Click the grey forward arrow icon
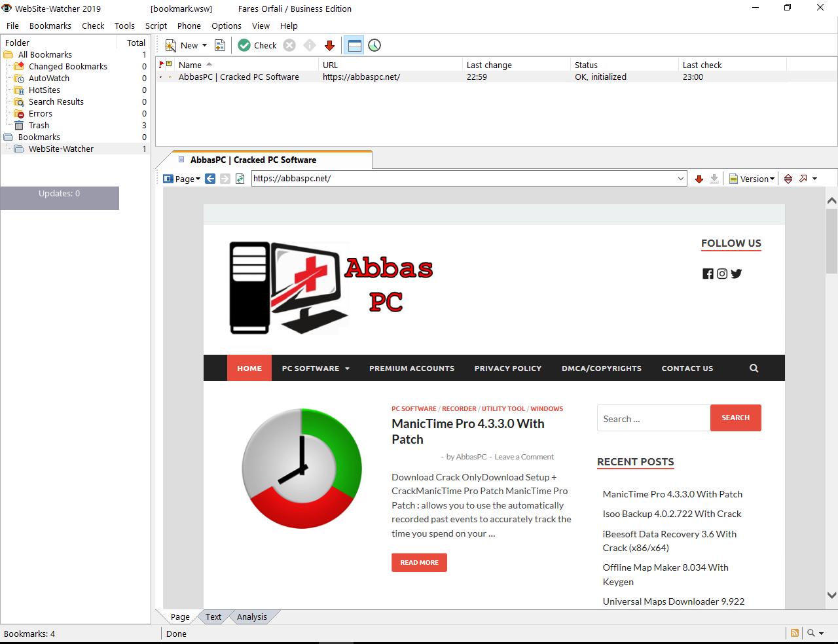Screen dimensions: 838x644 tap(225, 179)
